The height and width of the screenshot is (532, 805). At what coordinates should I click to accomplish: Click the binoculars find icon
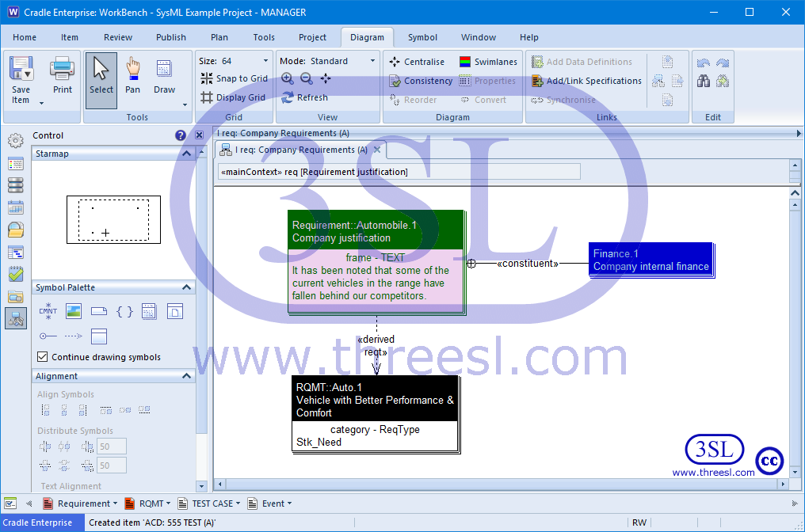(704, 81)
